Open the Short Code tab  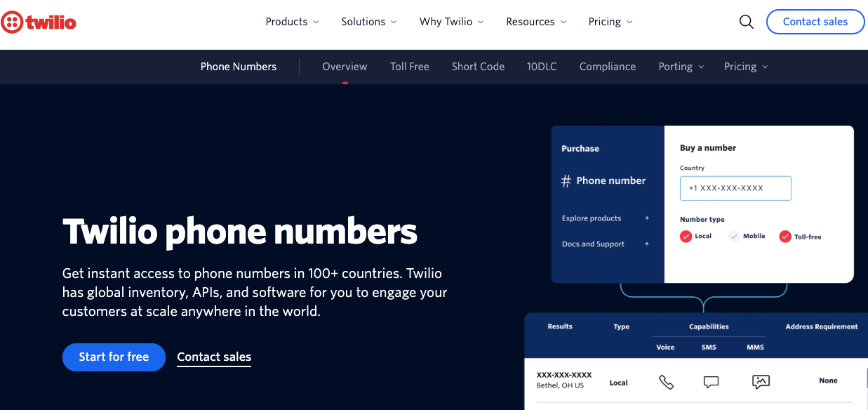(x=478, y=66)
